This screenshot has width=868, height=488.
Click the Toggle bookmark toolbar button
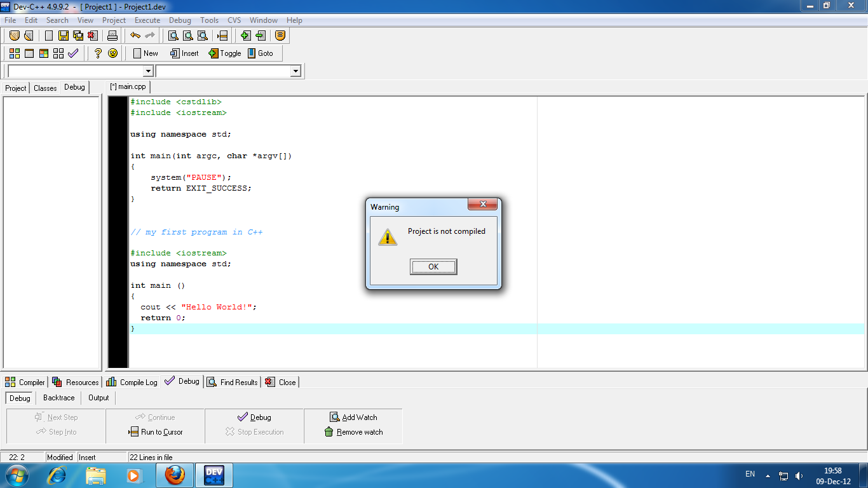click(225, 53)
